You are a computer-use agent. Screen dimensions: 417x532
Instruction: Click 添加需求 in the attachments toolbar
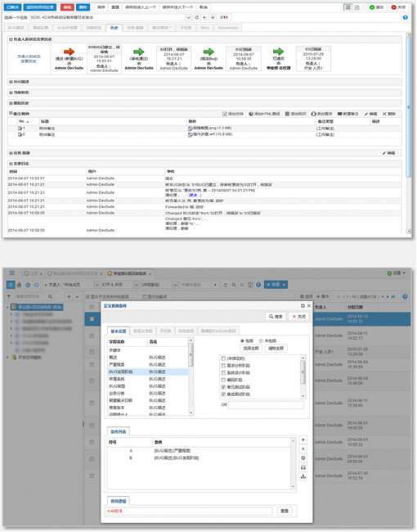click(321, 114)
